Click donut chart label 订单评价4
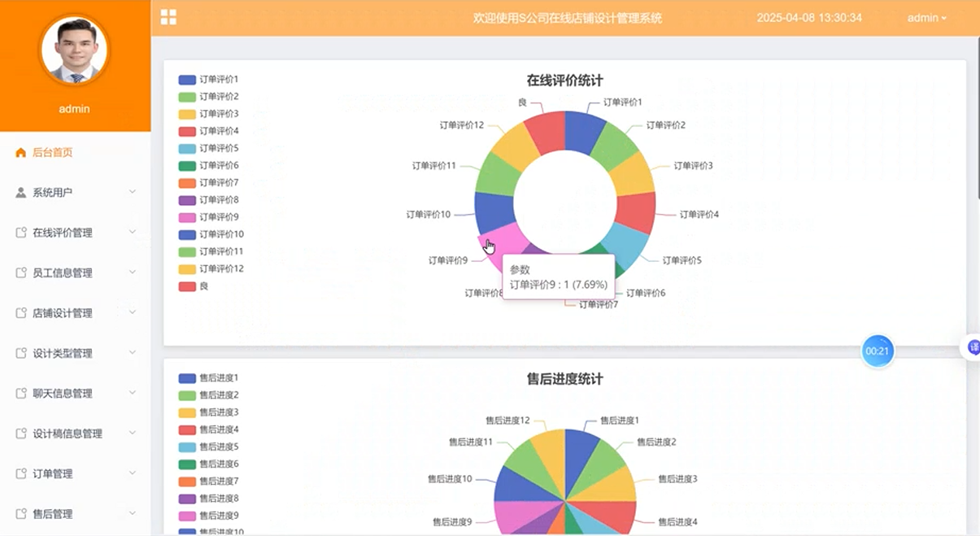 699,215
